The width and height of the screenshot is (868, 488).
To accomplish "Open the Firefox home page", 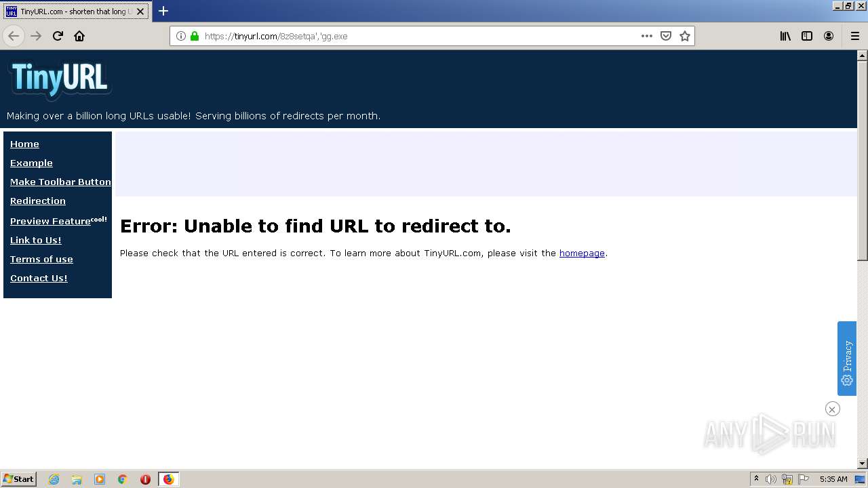I will [x=79, y=36].
